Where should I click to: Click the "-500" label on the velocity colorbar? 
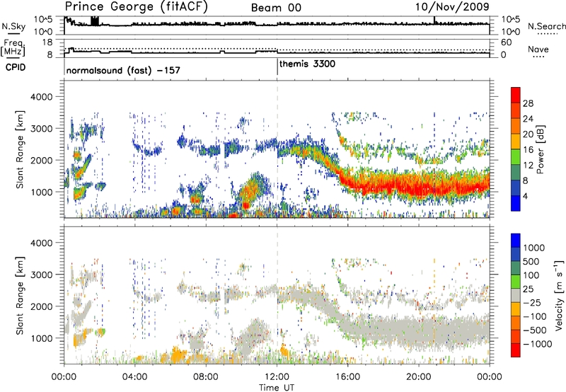535,330
